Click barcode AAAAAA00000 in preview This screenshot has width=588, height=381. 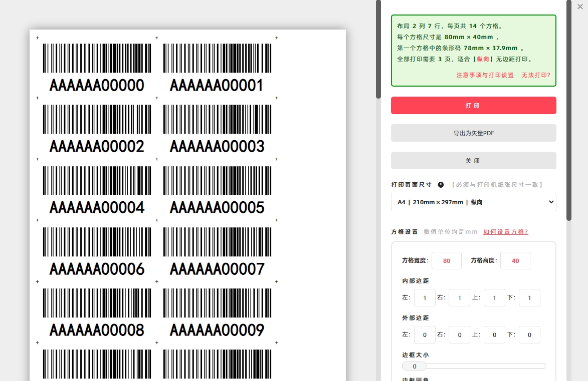pyautogui.click(x=97, y=68)
